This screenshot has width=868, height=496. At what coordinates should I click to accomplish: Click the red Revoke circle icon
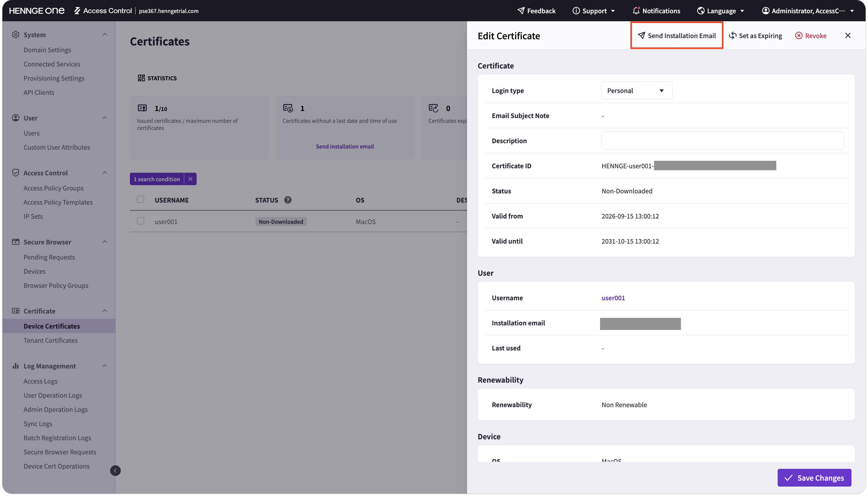click(x=799, y=35)
